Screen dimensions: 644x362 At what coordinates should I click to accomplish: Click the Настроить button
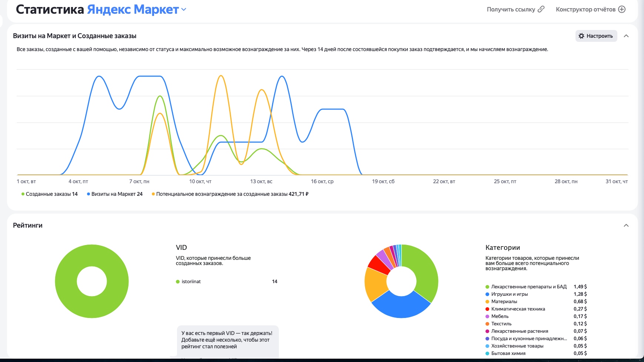(x=596, y=36)
